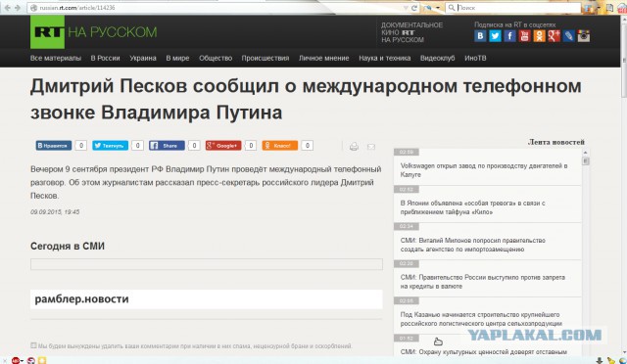The image size is (627, 364).
Task: Go forward with browser forward arrow
Action: 18,8
